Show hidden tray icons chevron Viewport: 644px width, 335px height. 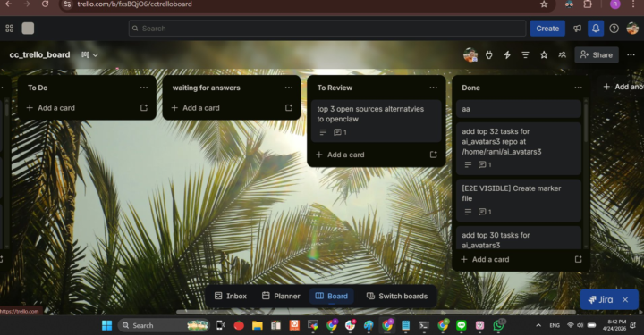point(538,325)
